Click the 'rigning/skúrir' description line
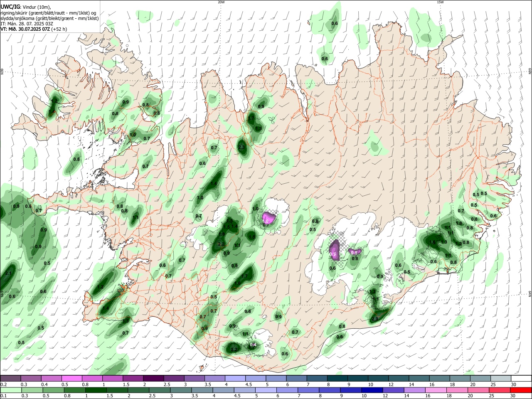The height and width of the screenshot is (399, 532). pyautogui.click(x=48, y=13)
